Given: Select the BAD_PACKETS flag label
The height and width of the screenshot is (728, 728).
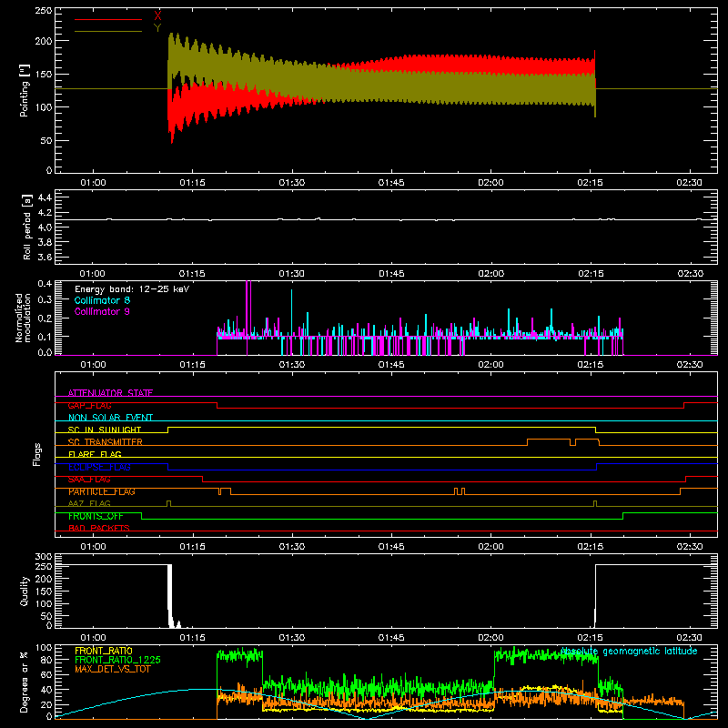Looking at the screenshot, I should click(99, 528).
